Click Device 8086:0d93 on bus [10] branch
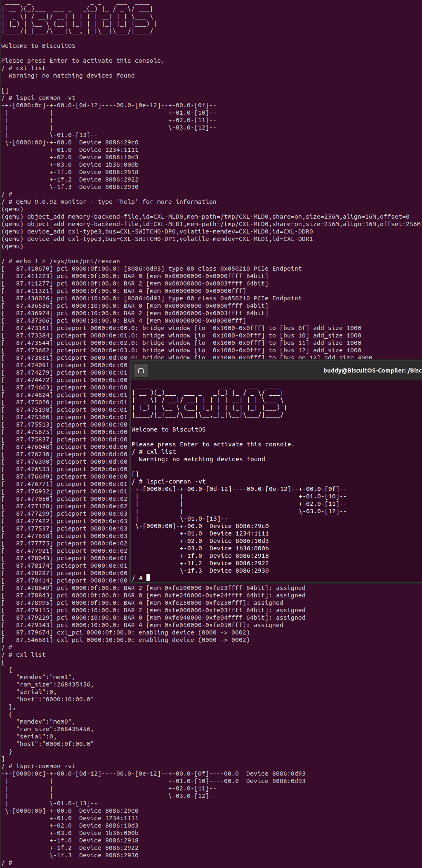This screenshot has height=868, width=422. point(276,781)
